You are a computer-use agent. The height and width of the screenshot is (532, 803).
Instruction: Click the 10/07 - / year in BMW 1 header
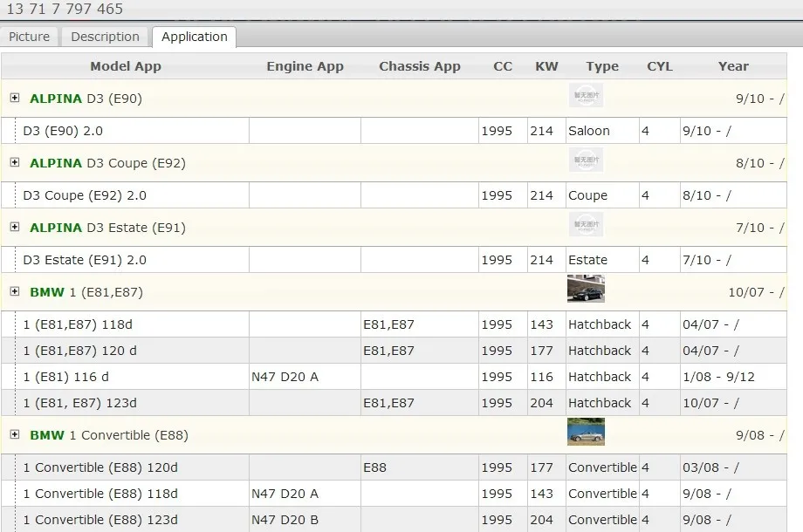point(757,292)
